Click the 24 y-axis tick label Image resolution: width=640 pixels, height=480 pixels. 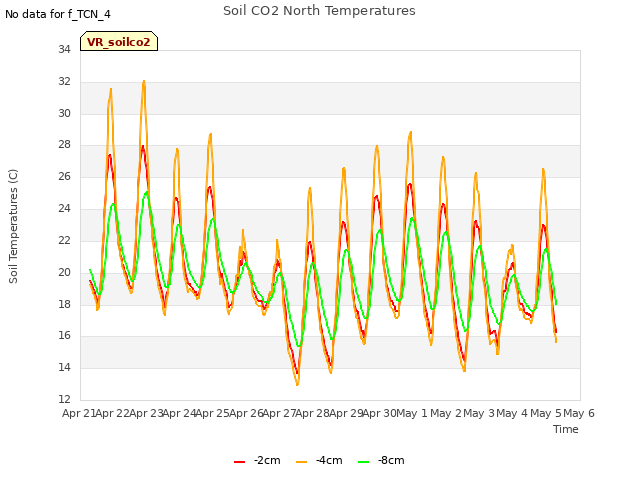click(x=64, y=208)
